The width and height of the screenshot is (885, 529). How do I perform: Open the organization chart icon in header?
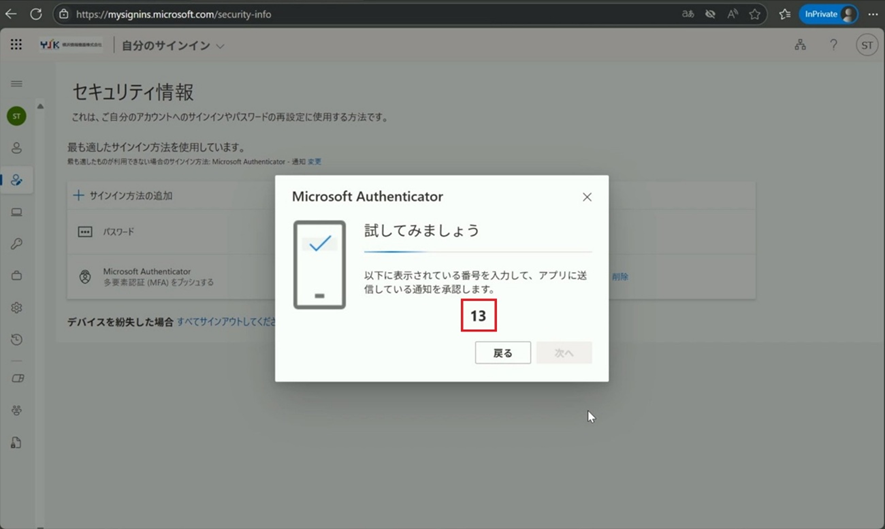pyautogui.click(x=800, y=45)
